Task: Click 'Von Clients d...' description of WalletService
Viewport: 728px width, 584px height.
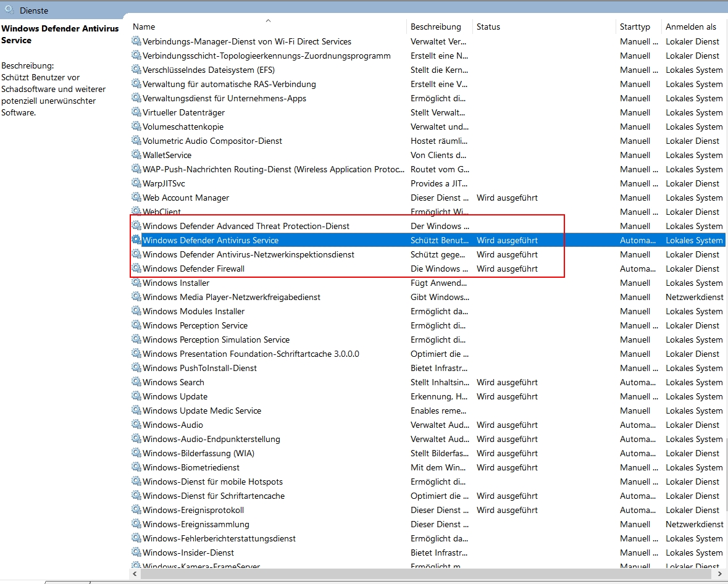Action: (438, 154)
